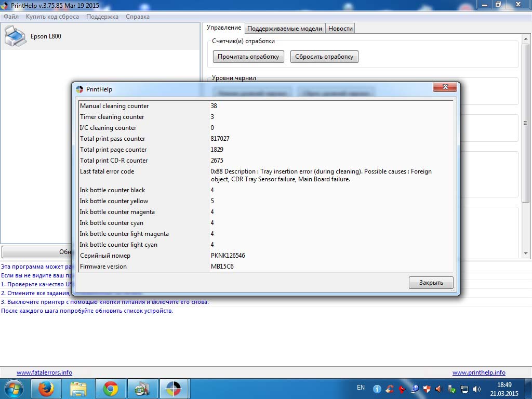
Task: Open system volume control tray icon
Action: click(477, 389)
